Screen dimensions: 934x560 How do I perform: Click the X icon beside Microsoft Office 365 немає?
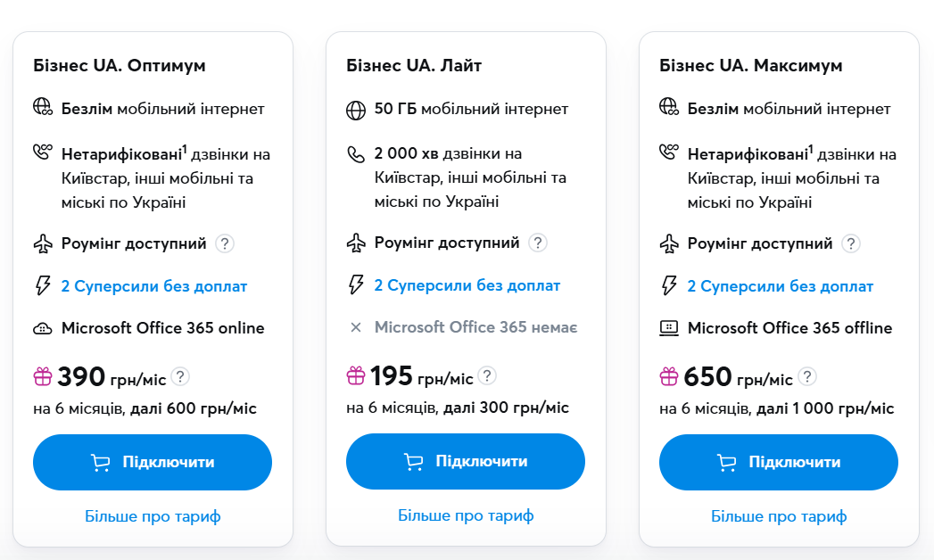[355, 328]
